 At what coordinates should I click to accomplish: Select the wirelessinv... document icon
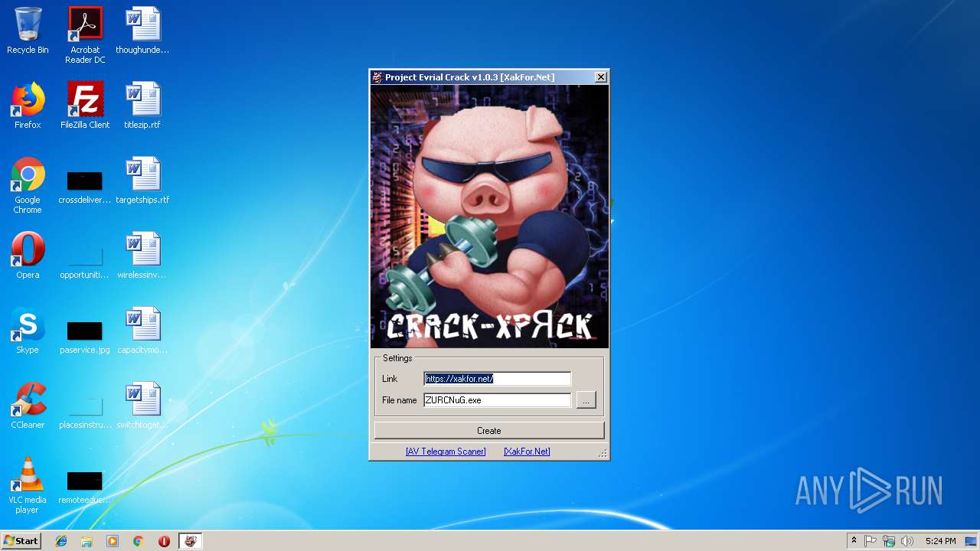click(x=142, y=256)
